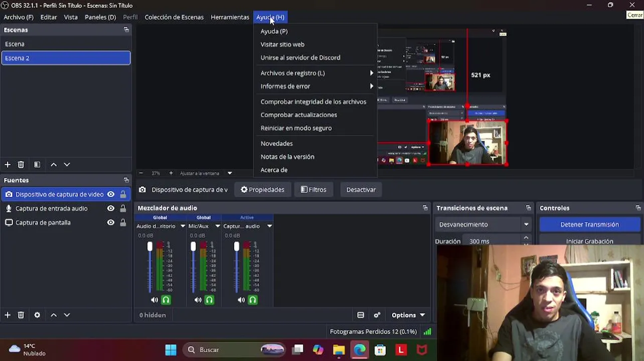
Task: Move scene up with arrow icon
Action: tap(54, 164)
